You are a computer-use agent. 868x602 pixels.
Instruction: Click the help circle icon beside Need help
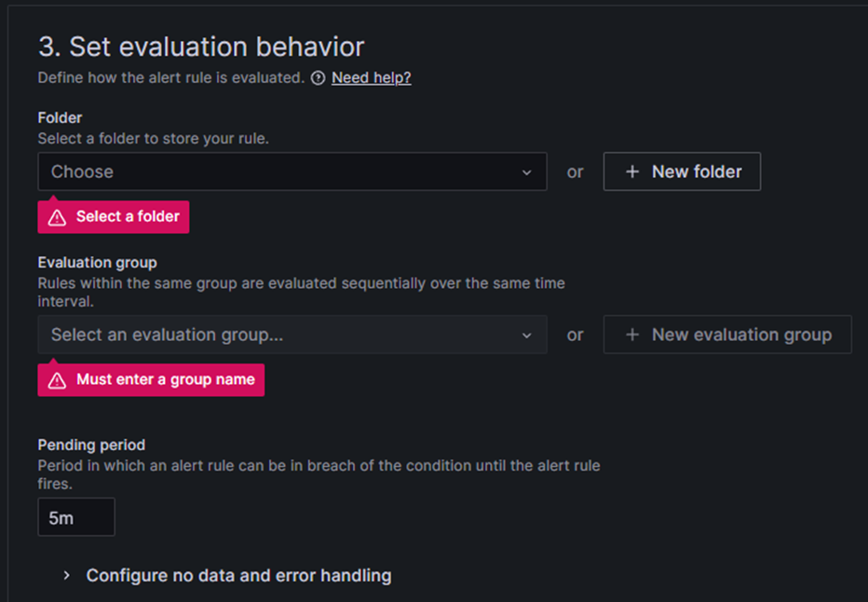[x=318, y=78]
